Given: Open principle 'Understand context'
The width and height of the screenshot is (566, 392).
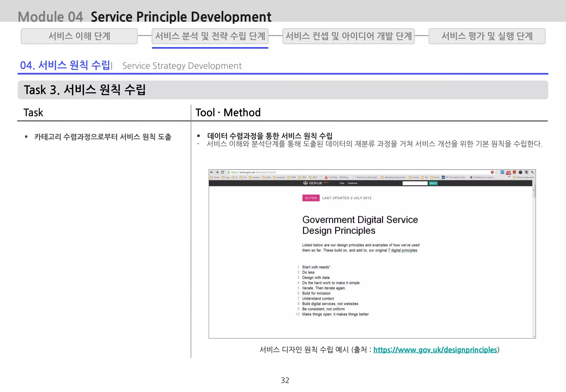Looking at the screenshot, I should click(318, 299).
